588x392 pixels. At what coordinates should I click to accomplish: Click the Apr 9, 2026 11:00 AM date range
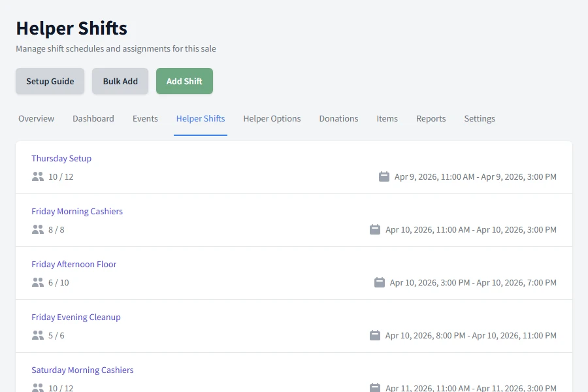tap(476, 176)
